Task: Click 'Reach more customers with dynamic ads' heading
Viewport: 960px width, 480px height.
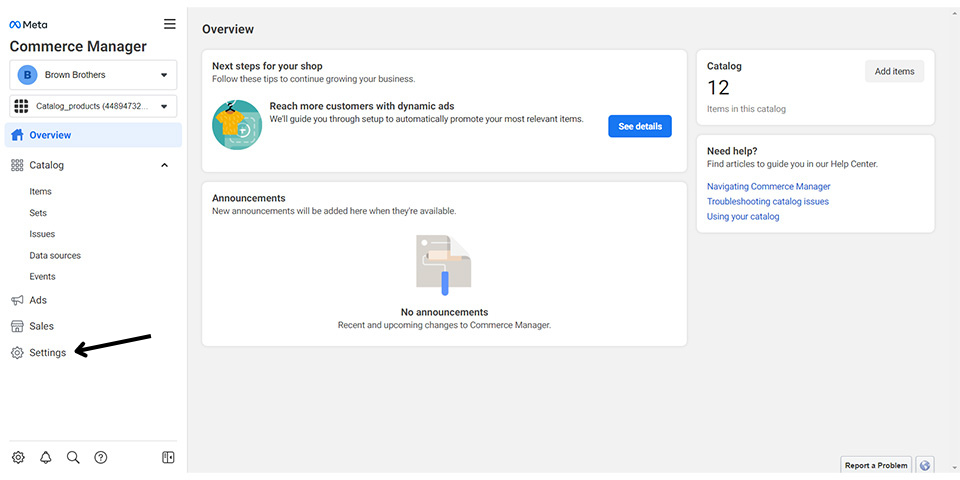Action: tap(362, 106)
